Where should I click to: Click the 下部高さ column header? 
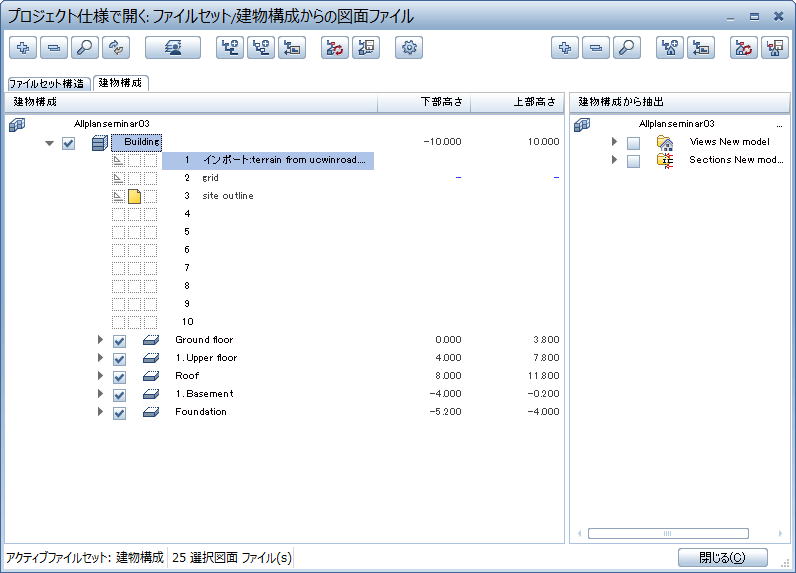tap(424, 102)
